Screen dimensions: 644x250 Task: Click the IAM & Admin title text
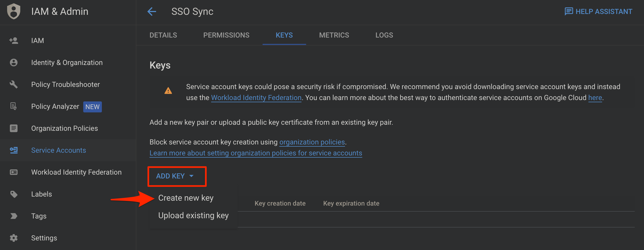coord(60,12)
